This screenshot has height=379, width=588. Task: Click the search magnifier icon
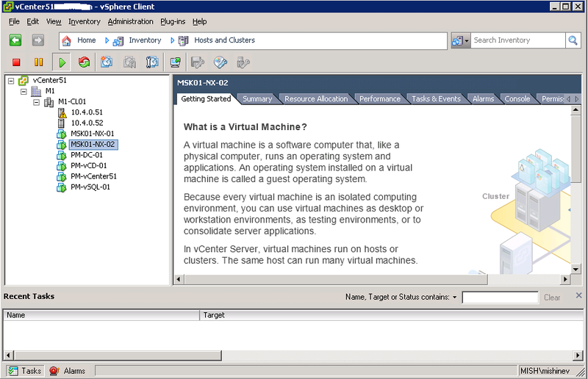pos(573,40)
